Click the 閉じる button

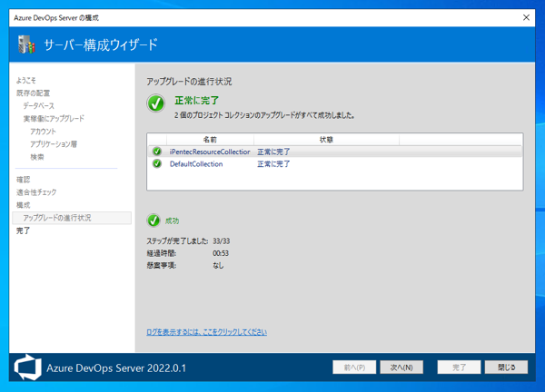[507, 367]
